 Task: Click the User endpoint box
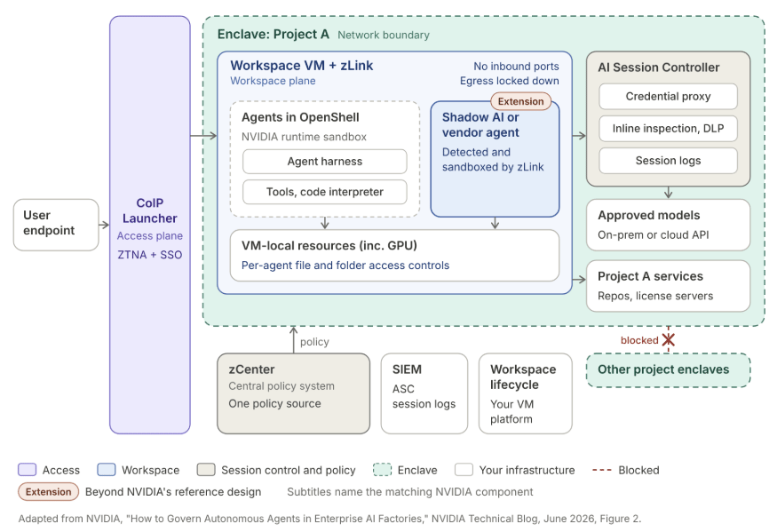(x=56, y=225)
